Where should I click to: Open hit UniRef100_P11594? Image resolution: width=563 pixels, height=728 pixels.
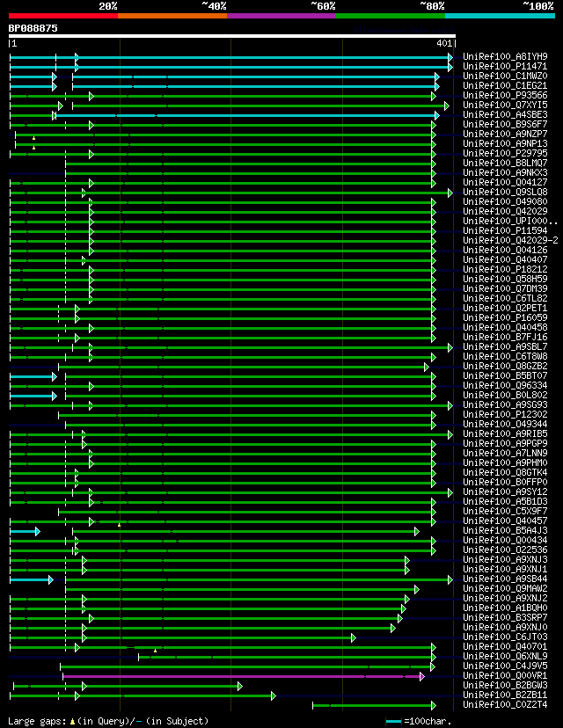click(x=505, y=230)
